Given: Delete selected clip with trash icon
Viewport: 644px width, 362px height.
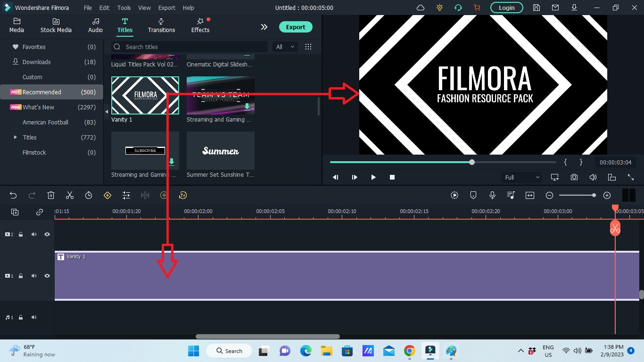Looking at the screenshot, I should tap(51, 195).
